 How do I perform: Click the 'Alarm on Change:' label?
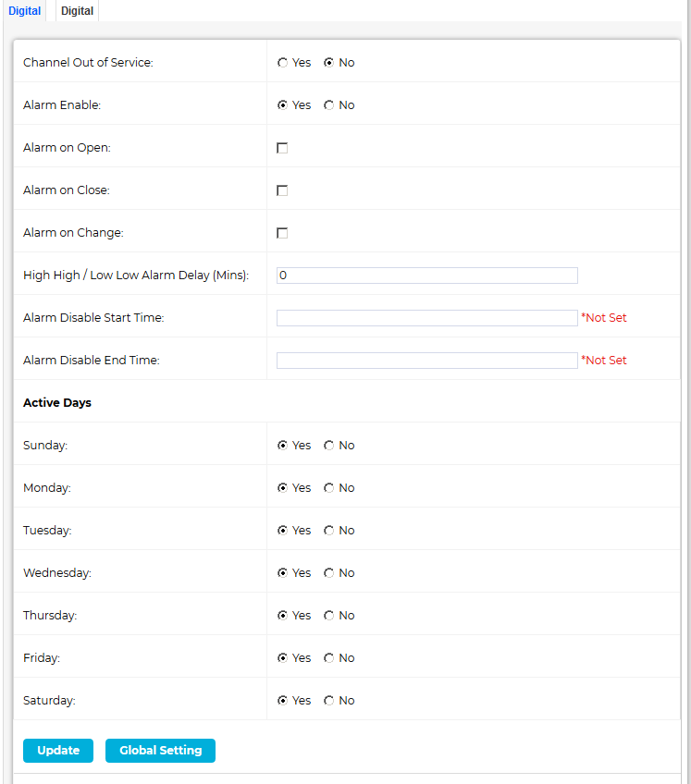pos(74,232)
